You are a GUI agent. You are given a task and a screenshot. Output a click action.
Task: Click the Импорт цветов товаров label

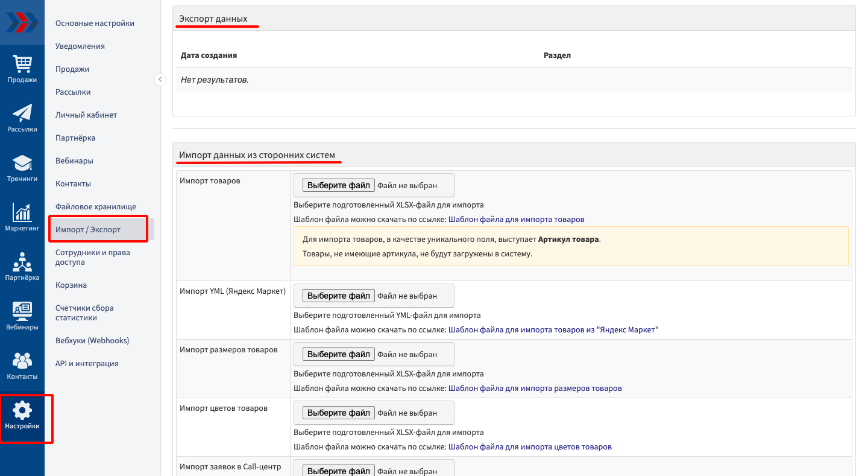pos(224,408)
